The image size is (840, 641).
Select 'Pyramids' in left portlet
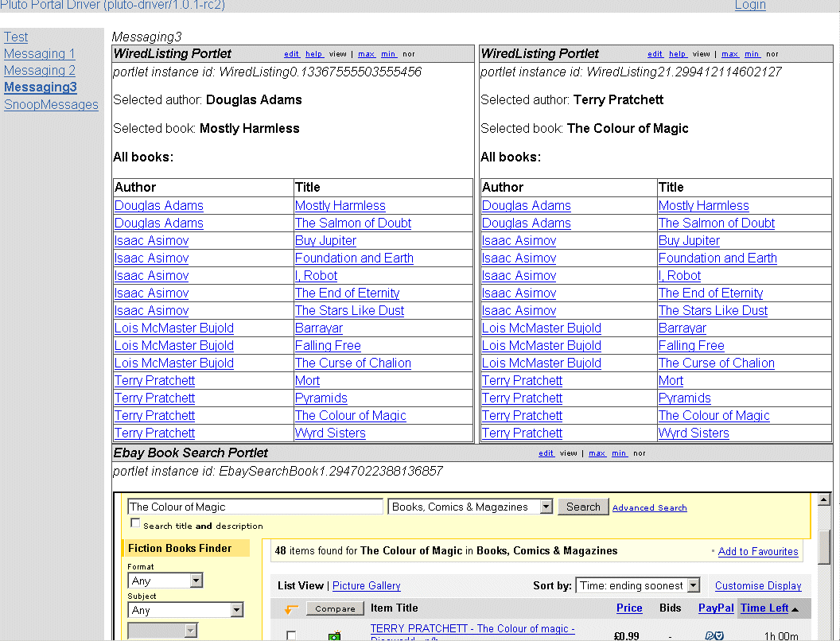321,398
